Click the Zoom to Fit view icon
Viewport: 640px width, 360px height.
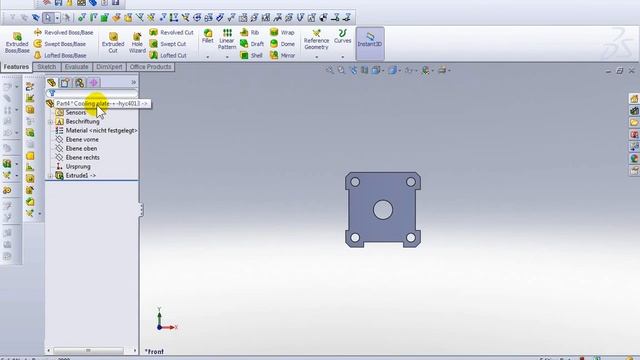[x=329, y=71]
